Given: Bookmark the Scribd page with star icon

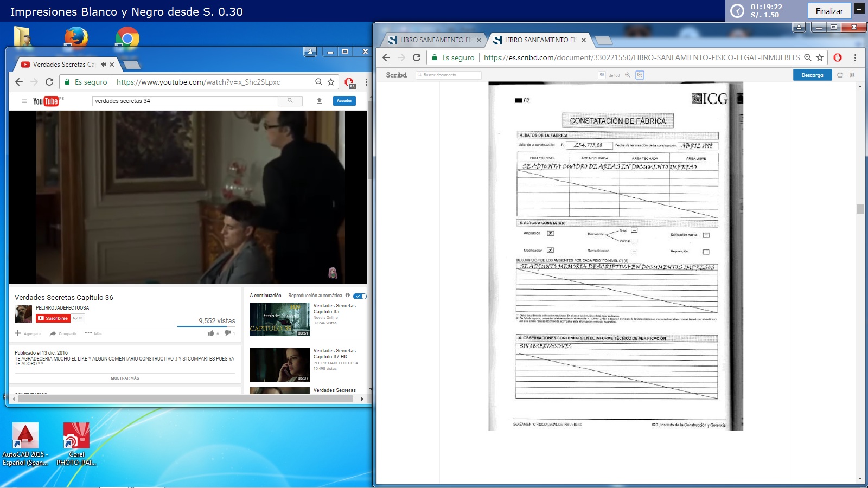Looking at the screenshot, I should pos(820,57).
